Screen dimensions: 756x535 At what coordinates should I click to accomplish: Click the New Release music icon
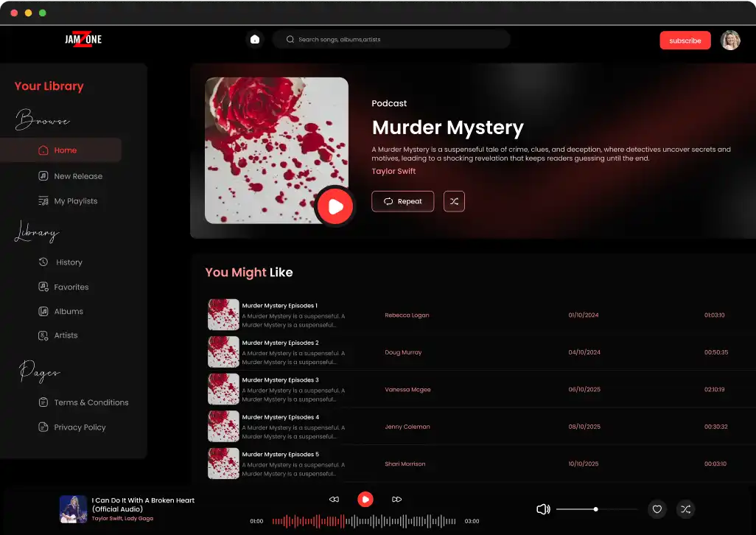pyautogui.click(x=43, y=176)
